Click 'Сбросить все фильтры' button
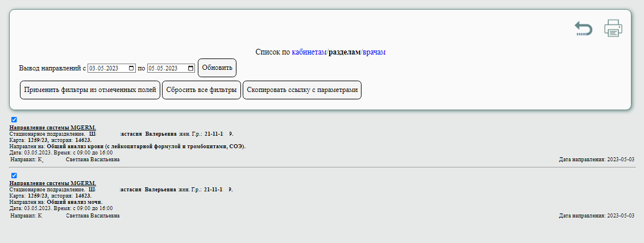Image resolution: width=644 pixels, height=243 pixels. [x=202, y=90]
